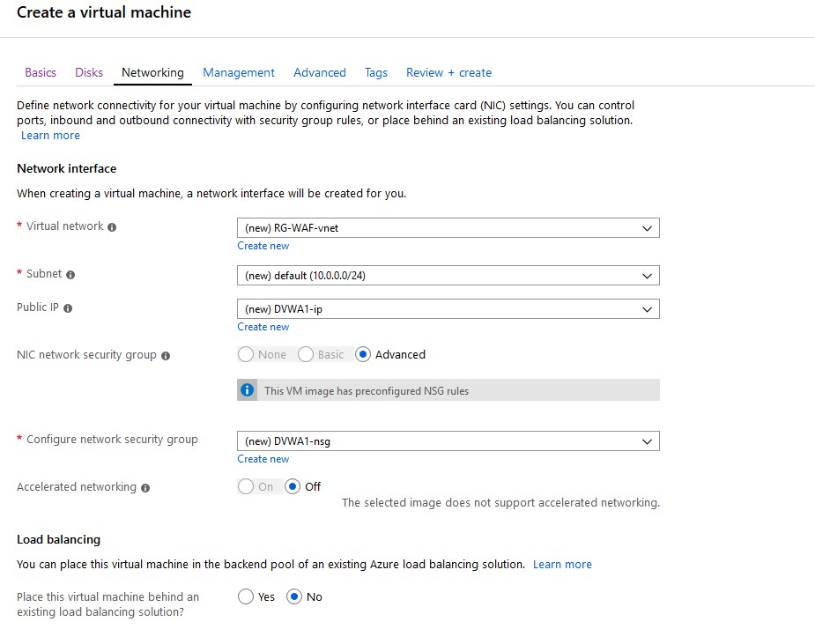
Task: Click Learn more link about load balancing
Action: tap(562, 565)
